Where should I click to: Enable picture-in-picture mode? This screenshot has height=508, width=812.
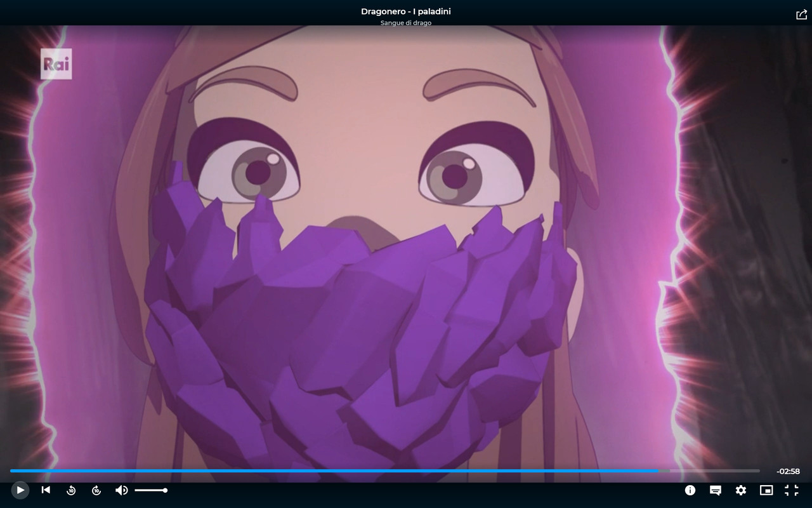(766, 490)
